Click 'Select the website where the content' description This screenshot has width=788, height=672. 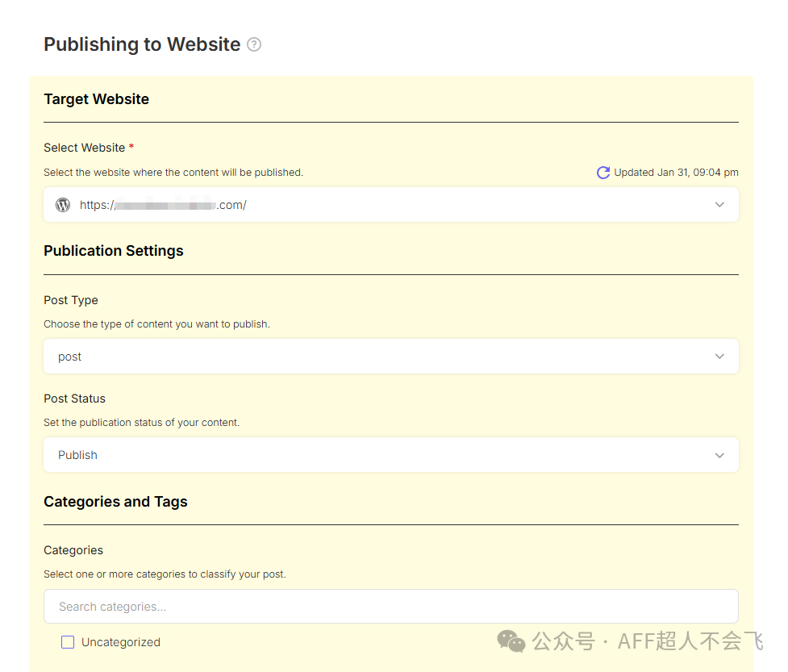point(173,173)
